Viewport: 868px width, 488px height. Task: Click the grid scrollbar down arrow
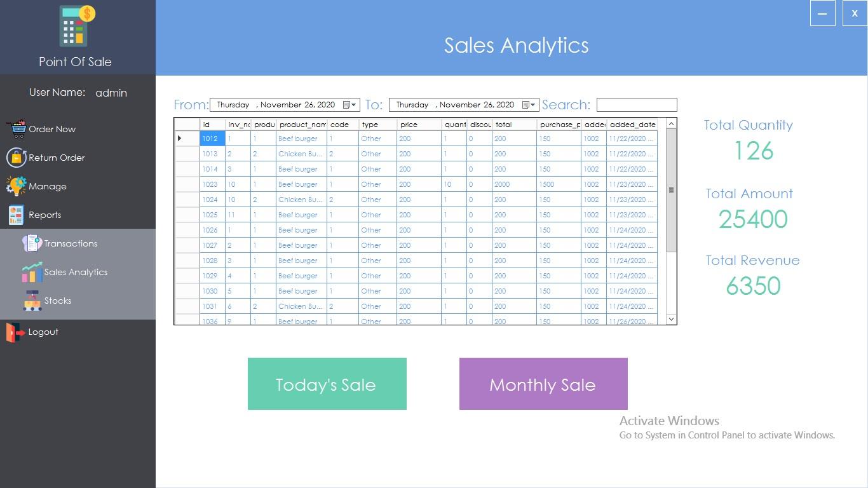tap(671, 318)
